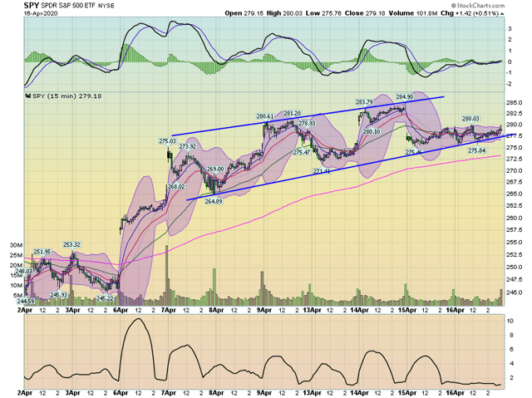Click the Low 275.76 header value
The image size is (532, 398).
pyautogui.click(x=323, y=13)
